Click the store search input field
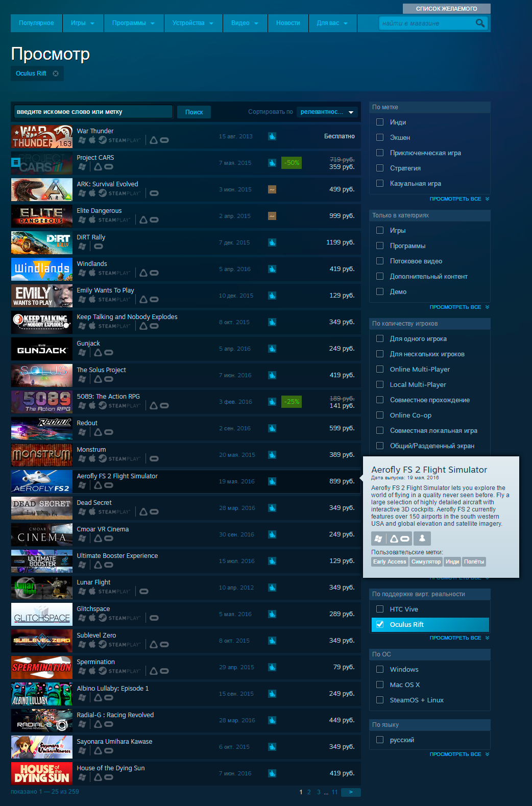Viewport: 532px width, 806px height. coord(427,23)
